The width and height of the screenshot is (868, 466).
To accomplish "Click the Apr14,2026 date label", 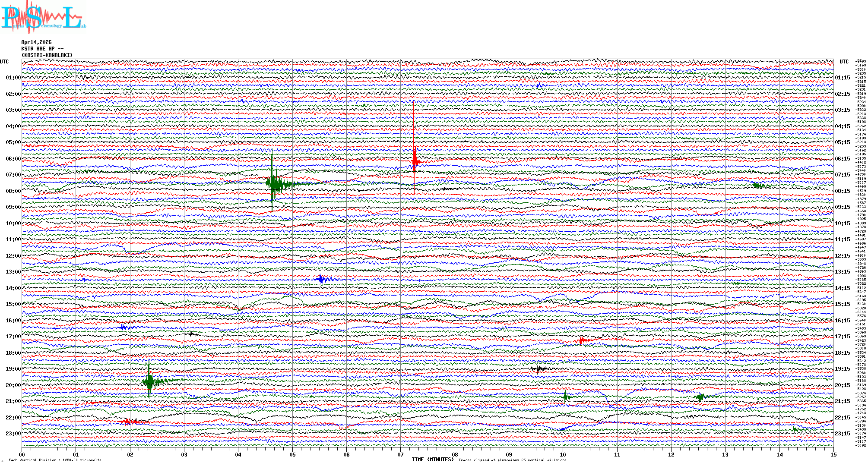I will [x=36, y=42].
